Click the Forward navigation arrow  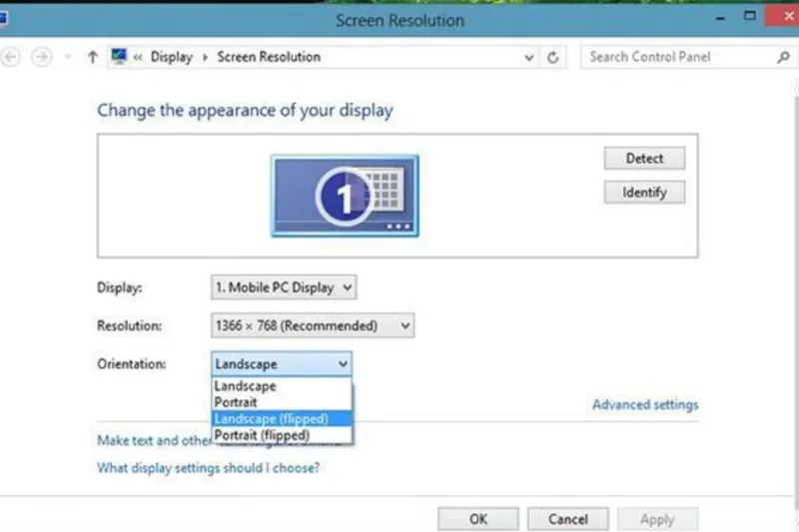point(41,58)
